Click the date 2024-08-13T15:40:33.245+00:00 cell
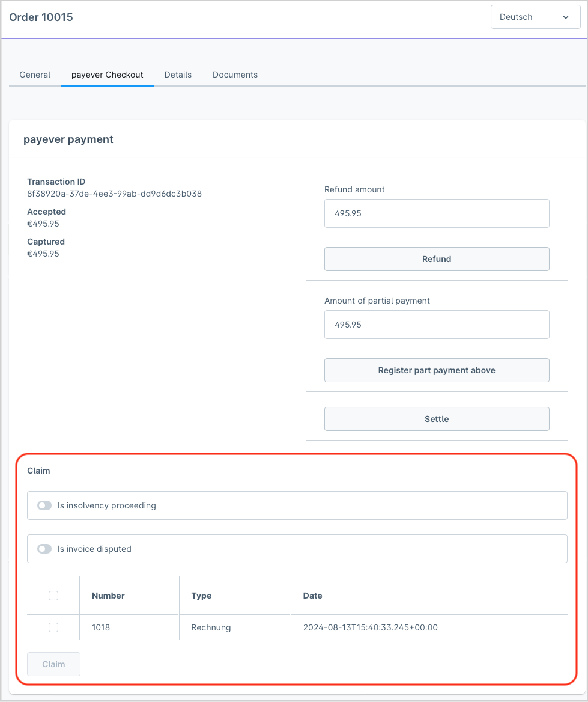The height and width of the screenshot is (702, 588). click(x=371, y=627)
